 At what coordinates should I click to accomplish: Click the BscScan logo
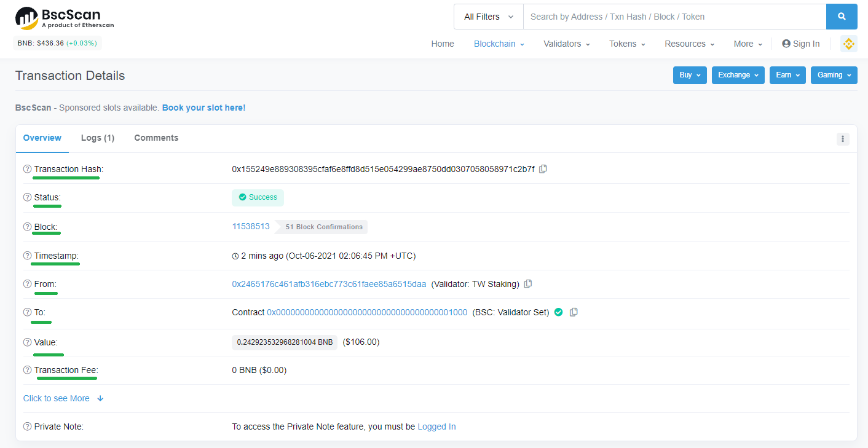65,18
